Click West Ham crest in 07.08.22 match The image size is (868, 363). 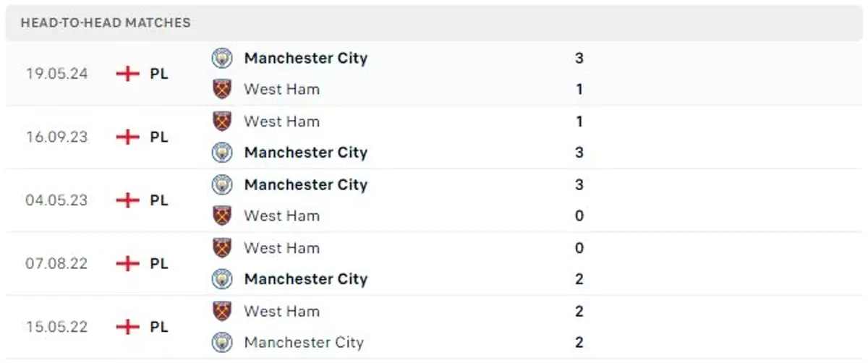[x=222, y=248]
